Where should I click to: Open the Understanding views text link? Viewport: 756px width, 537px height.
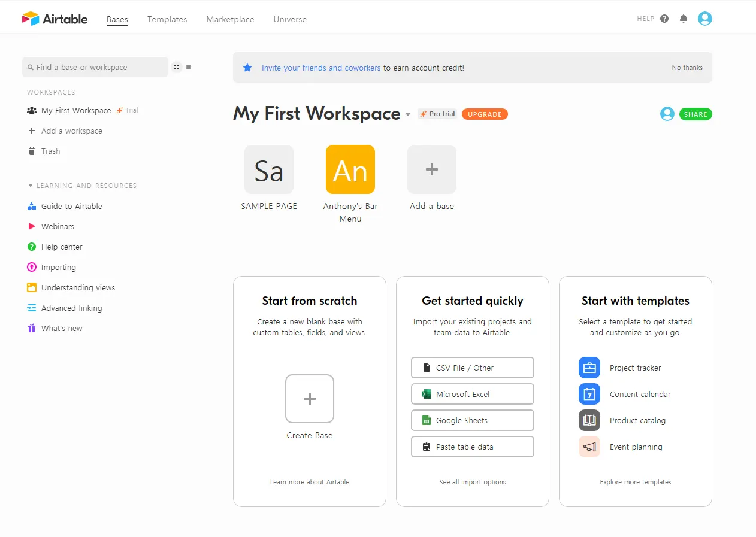pos(78,287)
